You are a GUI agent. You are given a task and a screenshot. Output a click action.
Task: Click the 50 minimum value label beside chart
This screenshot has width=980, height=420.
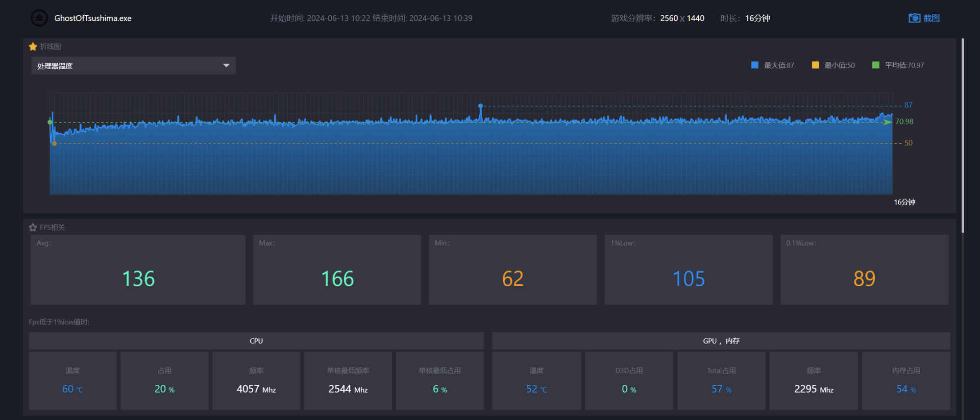(908, 143)
